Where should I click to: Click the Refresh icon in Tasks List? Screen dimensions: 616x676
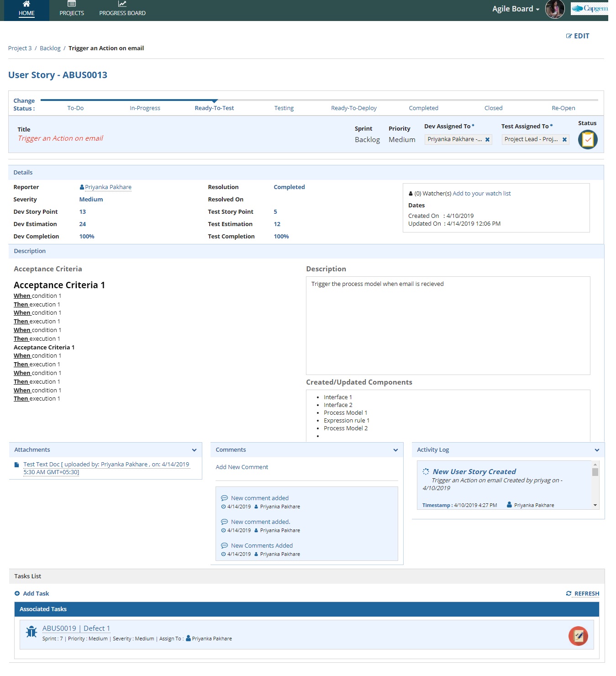569,593
